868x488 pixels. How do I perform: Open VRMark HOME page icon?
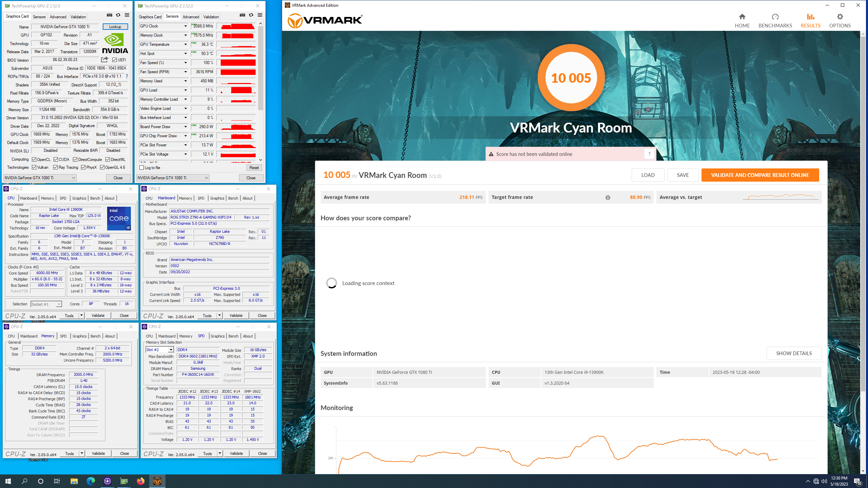coord(742,17)
